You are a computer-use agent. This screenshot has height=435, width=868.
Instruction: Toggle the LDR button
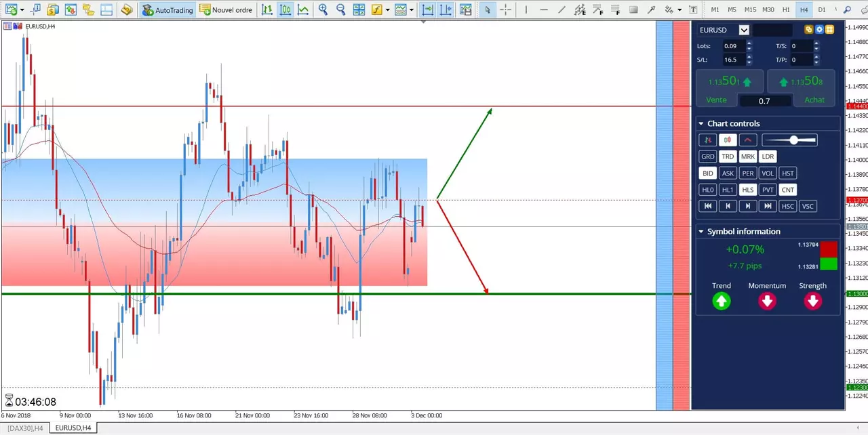(768, 157)
